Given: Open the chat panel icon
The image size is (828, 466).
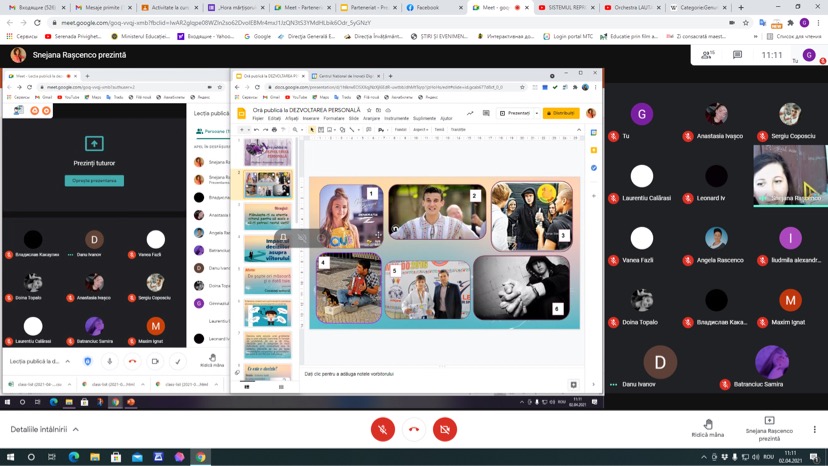Looking at the screenshot, I should click(x=737, y=55).
